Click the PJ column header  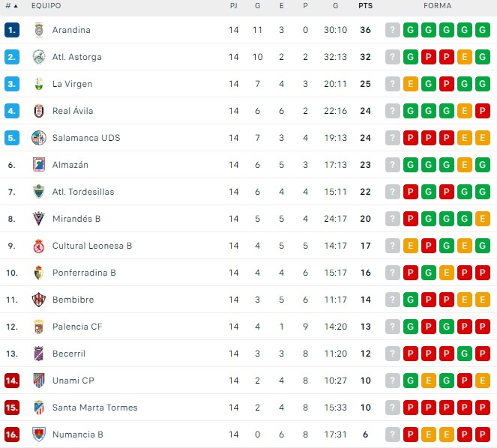coord(234,6)
